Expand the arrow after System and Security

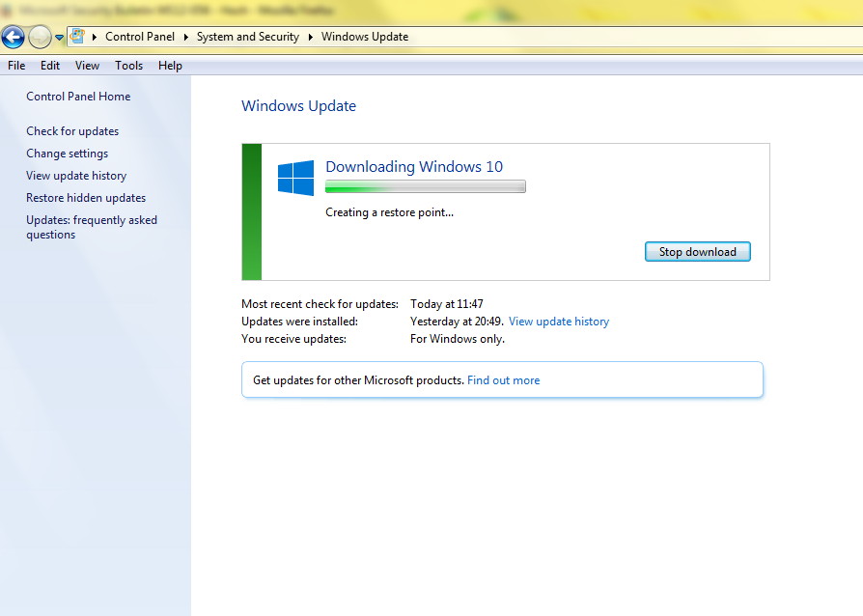311,37
